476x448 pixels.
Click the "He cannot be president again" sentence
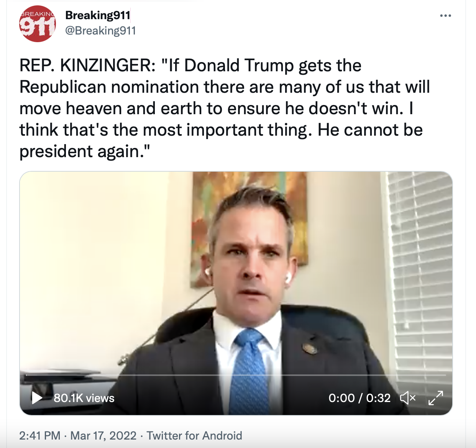pos(221,141)
